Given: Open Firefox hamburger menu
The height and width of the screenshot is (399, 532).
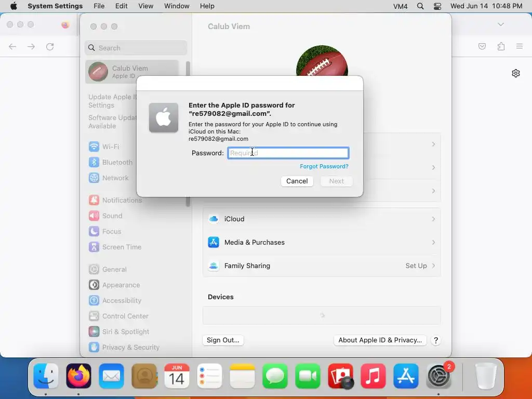Looking at the screenshot, I should (x=520, y=46).
